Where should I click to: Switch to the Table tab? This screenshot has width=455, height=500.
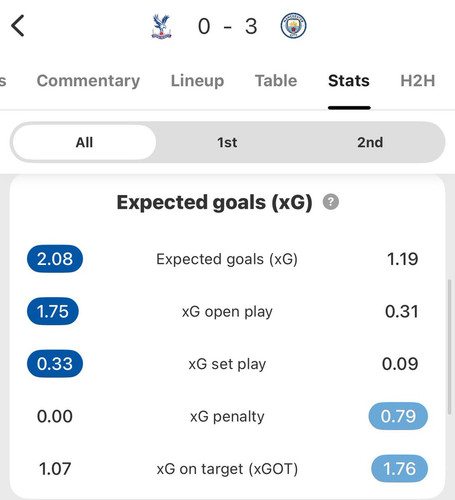[276, 81]
